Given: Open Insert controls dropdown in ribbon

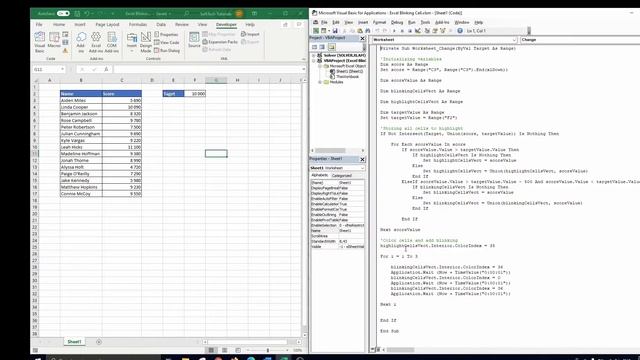Looking at the screenshot, I should pyautogui.click(x=132, y=42).
